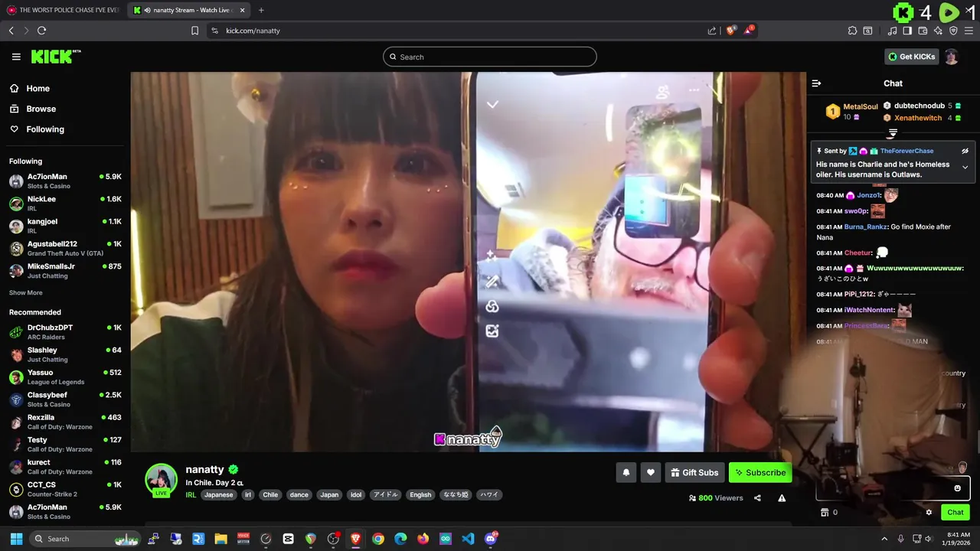Open chat settings gear
The width and height of the screenshot is (980, 551).
pyautogui.click(x=929, y=512)
